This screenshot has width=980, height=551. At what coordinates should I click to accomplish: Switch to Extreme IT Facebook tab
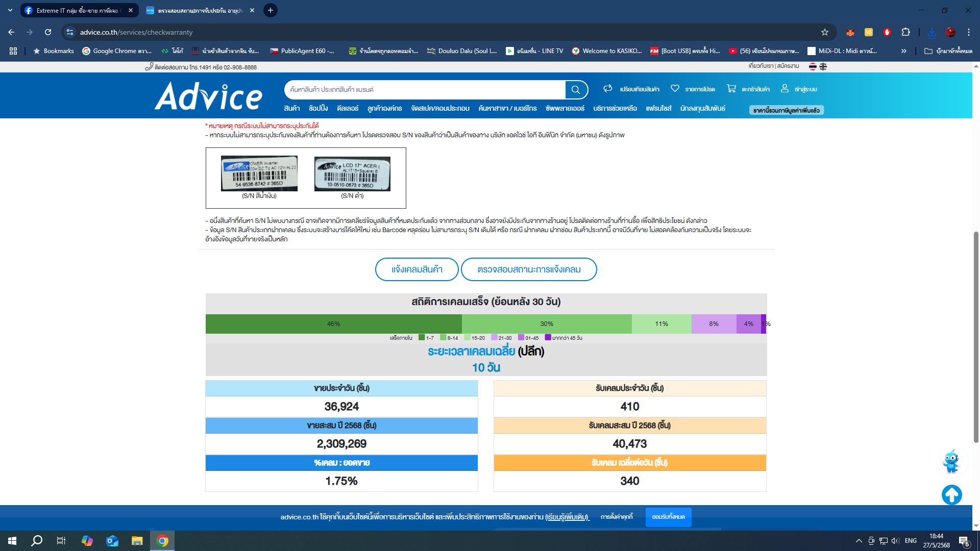[77, 10]
